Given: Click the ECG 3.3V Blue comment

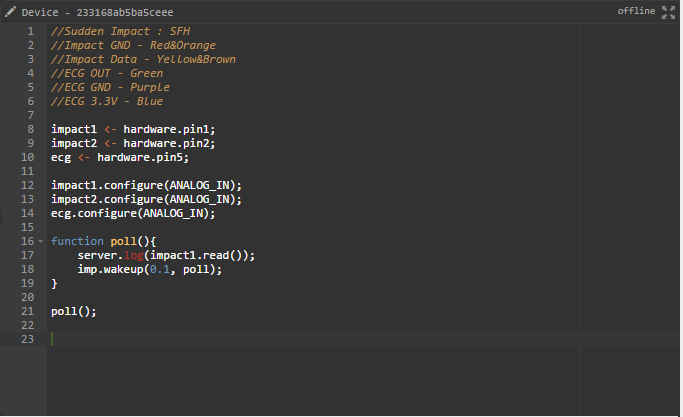Looking at the screenshot, I should pos(107,101).
